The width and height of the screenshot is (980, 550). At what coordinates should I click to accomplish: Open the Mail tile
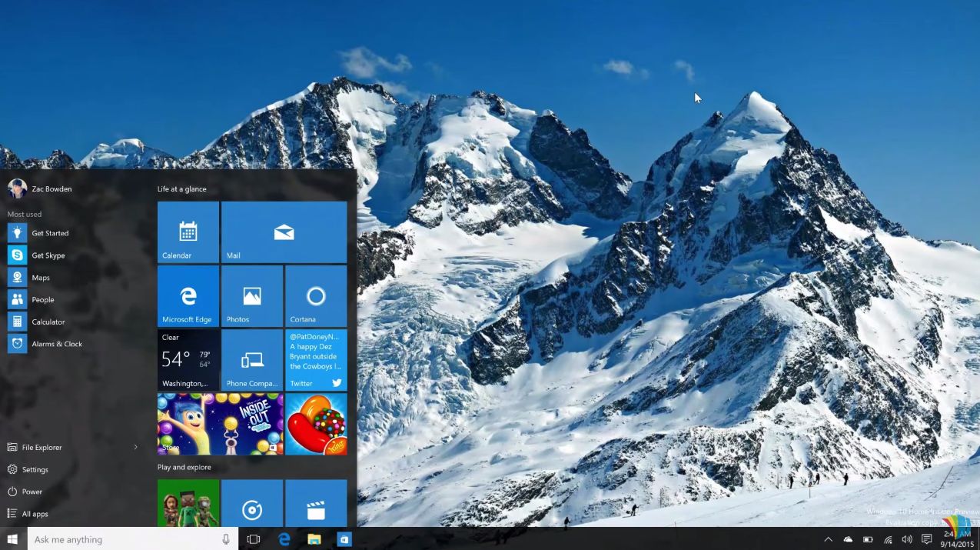(284, 232)
